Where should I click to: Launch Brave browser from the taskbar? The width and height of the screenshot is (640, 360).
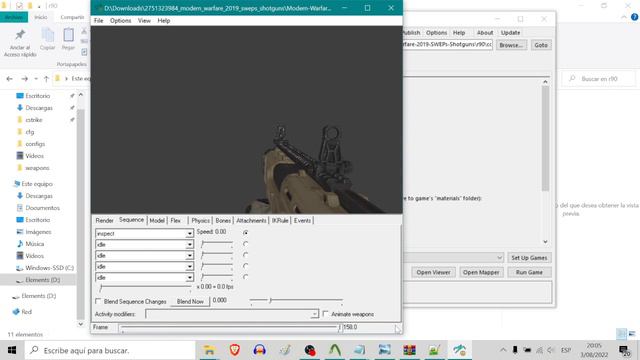(235, 350)
